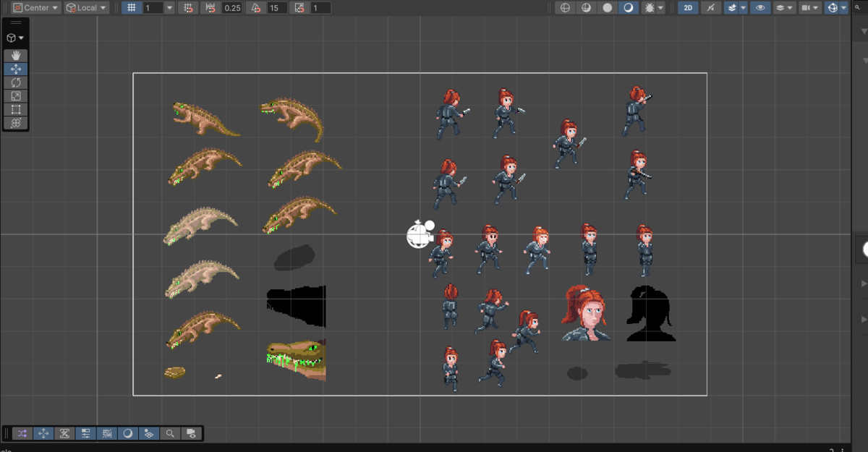
Task: Toggle the grid snap overlay button at bottom
Action: [x=107, y=433]
